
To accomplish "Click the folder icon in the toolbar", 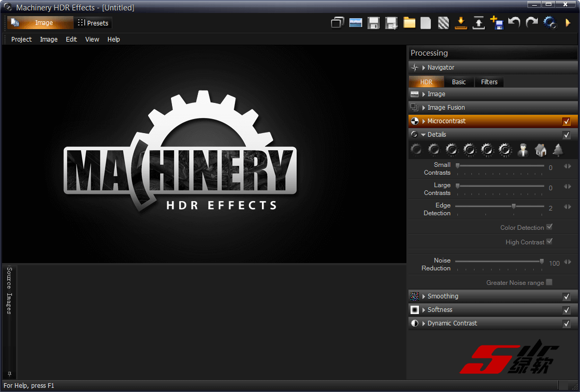I will click(x=409, y=23).
